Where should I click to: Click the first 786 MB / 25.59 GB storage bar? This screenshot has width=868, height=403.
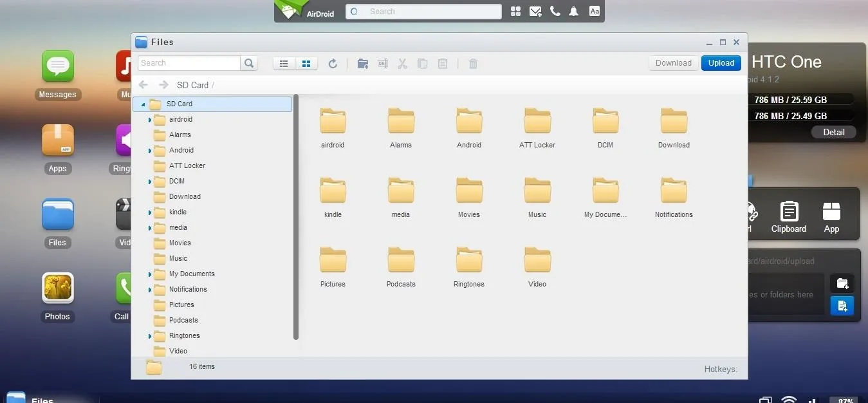point(801,100)
